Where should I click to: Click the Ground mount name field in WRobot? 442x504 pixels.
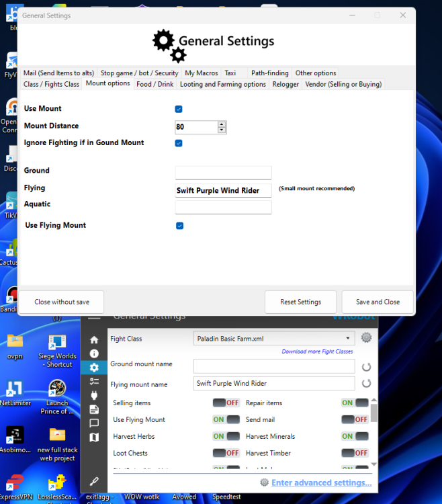coord(274,366)
